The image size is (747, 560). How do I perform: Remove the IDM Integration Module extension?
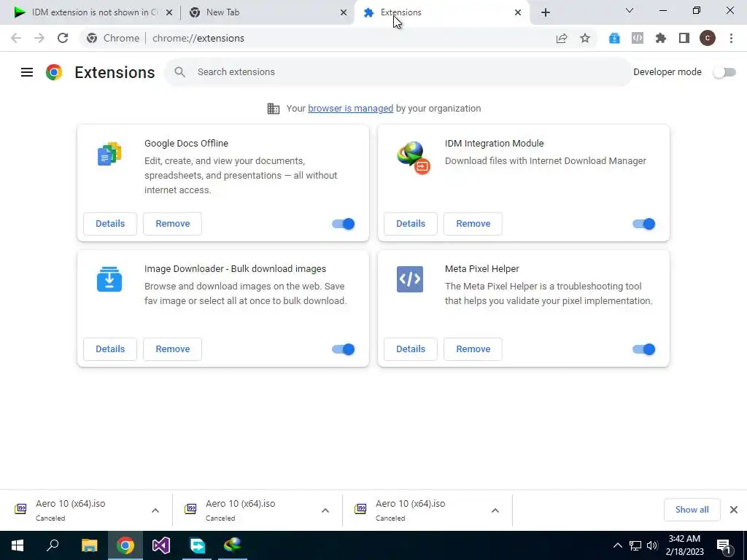473,224
